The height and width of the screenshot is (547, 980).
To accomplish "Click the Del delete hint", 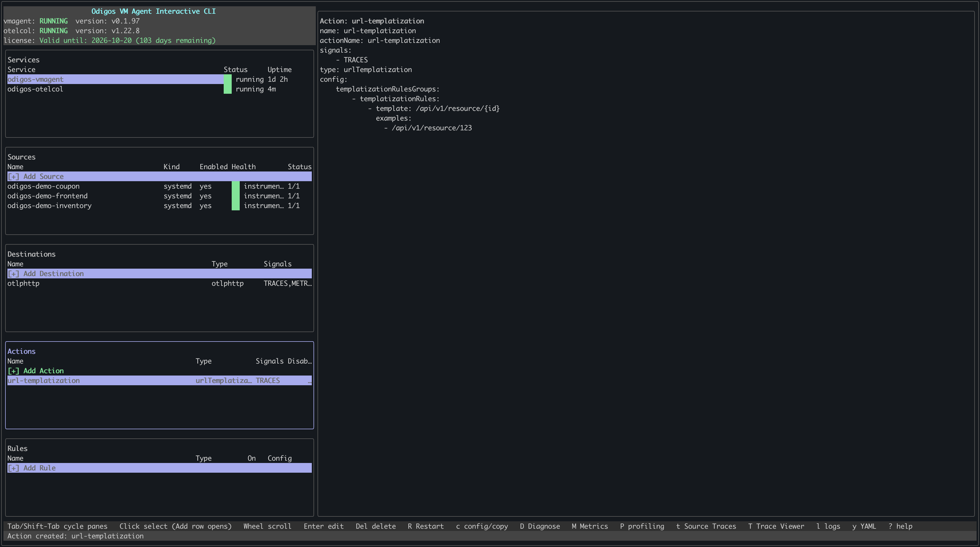I will pos(376,526).
